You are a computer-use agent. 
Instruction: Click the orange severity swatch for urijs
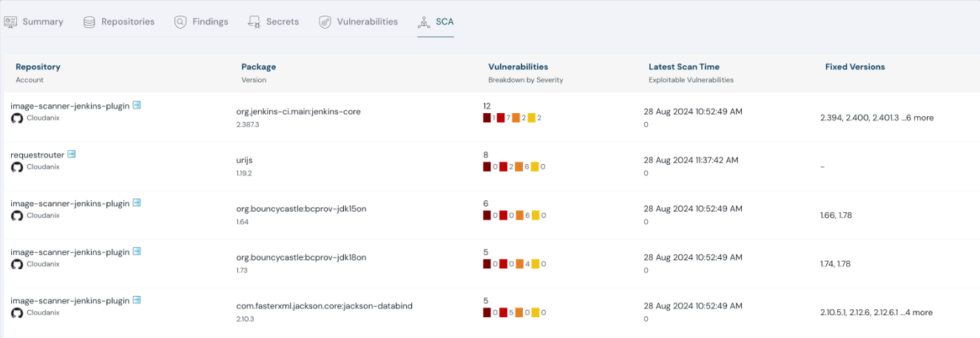click(x=518, y=167)
